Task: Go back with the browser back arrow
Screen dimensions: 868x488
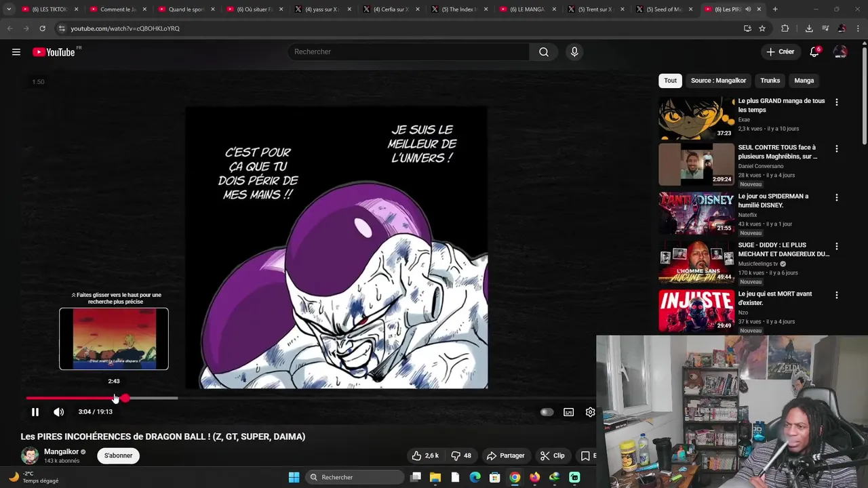Action: tap(9, 28)
